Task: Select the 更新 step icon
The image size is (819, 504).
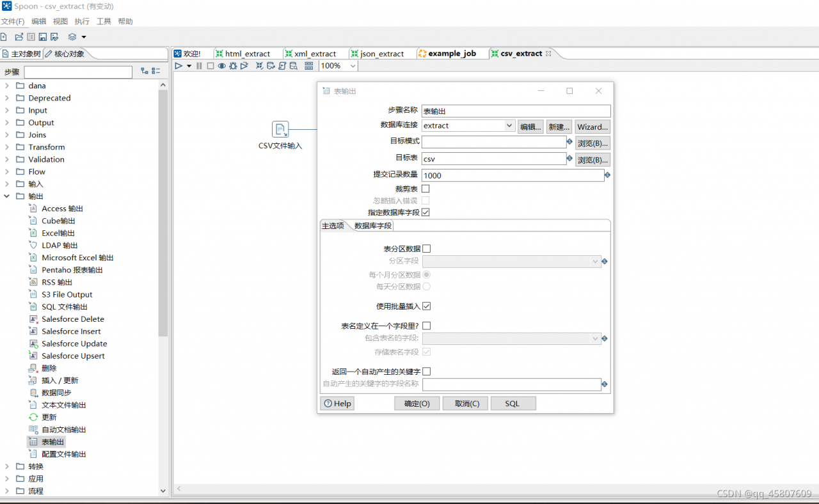Action: (x=34, y=417)
